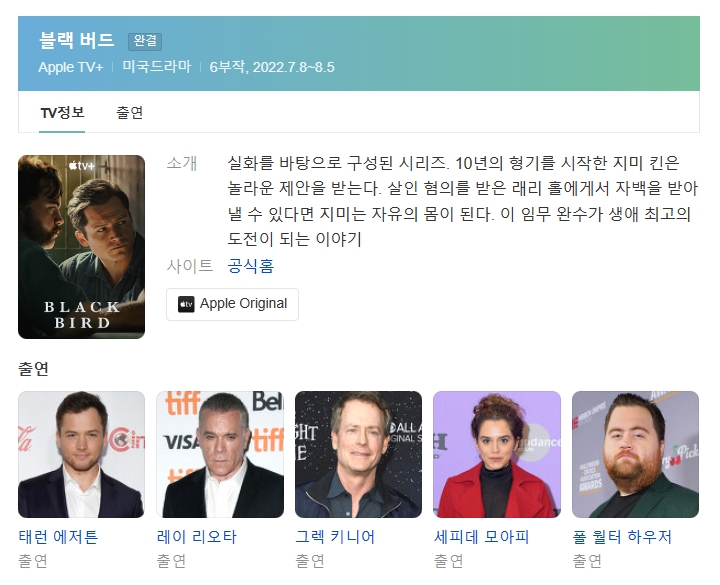The width and height of the screenshot is (720, 585).
Task: Open the 공식홈 official site link
Action: point(251,266)
